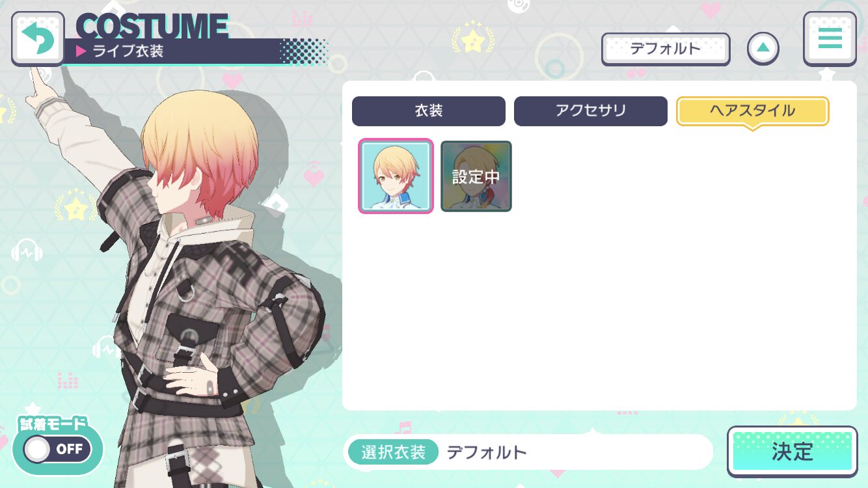Switch to the 衣装 tab
Image resolution: width=868 pixels, height=488 pixels.
point(429,111)
